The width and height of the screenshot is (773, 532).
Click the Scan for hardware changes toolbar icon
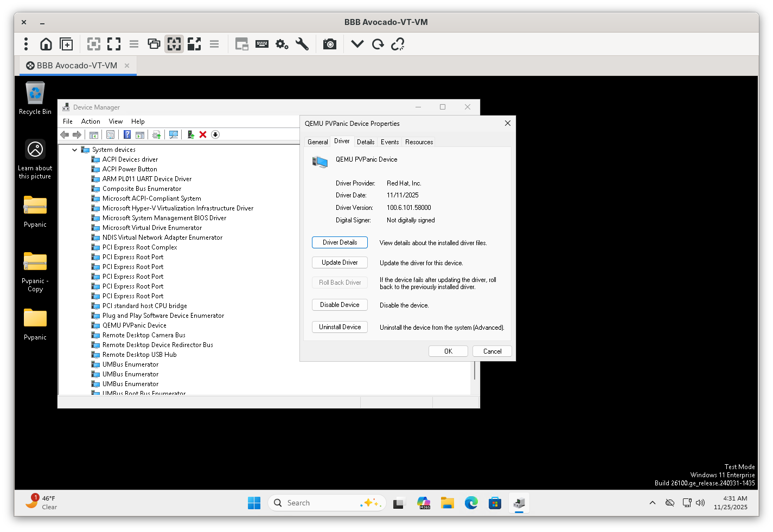pos(174,134)
